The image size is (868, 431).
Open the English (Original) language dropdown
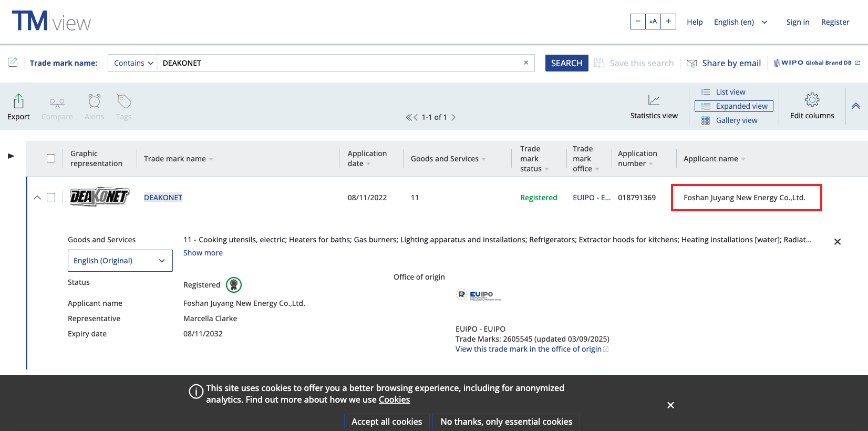click(120, 261)
